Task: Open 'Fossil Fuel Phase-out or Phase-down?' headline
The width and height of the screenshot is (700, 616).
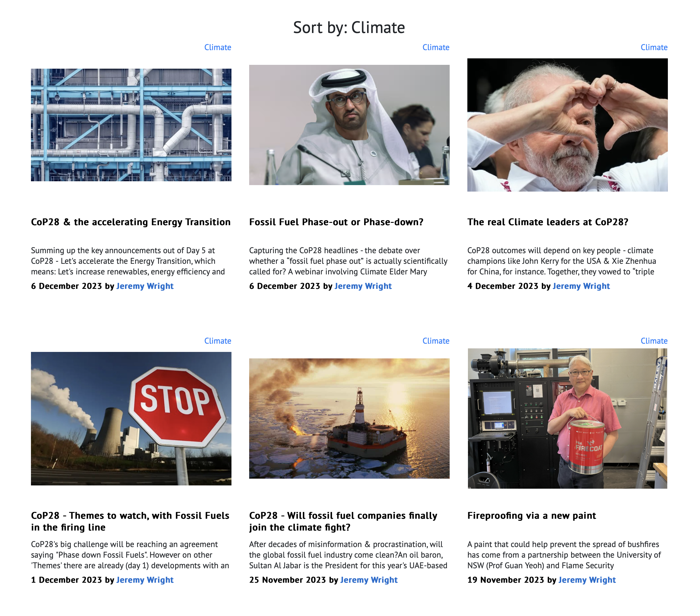Action: click(336, 222)
